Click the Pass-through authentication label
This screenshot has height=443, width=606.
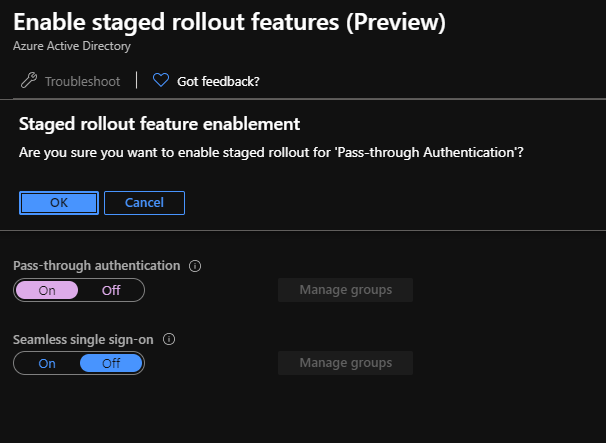pos(97,266)
